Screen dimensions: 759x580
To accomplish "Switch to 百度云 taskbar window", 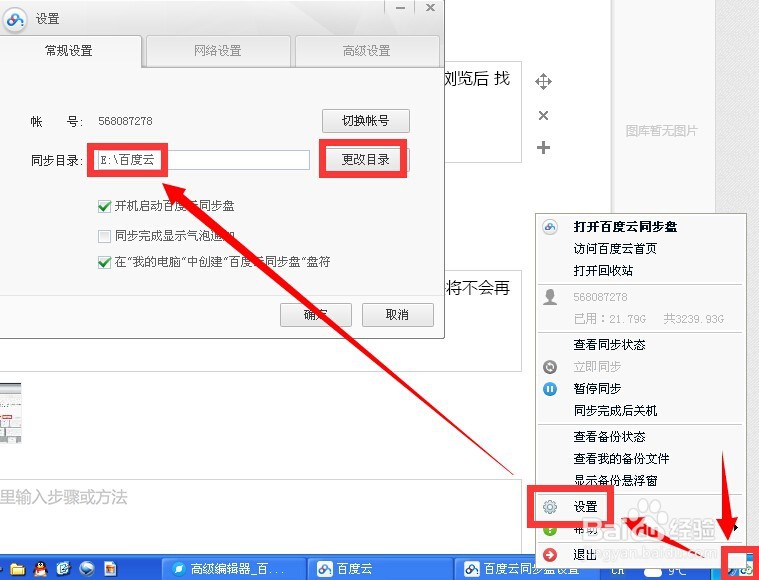I will pos(381,569).
